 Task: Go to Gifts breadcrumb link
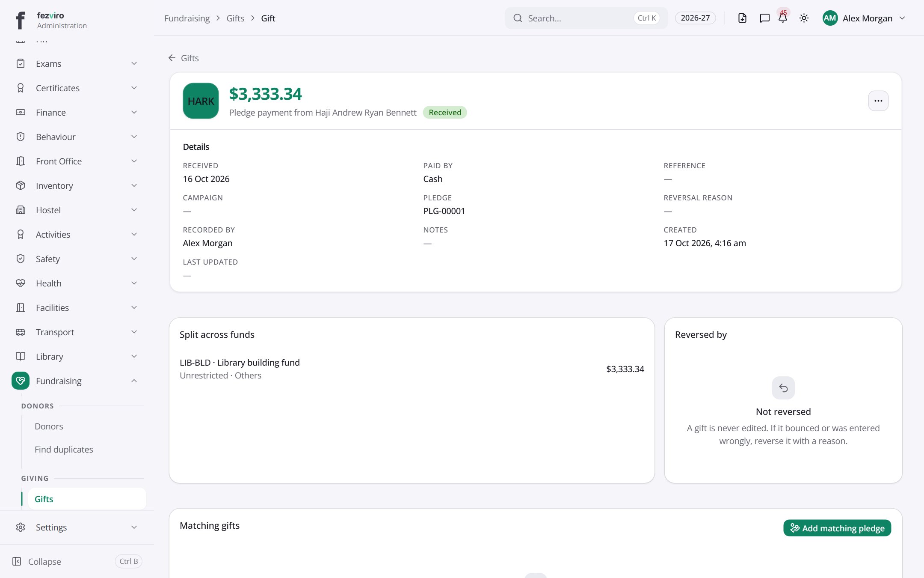235,18
